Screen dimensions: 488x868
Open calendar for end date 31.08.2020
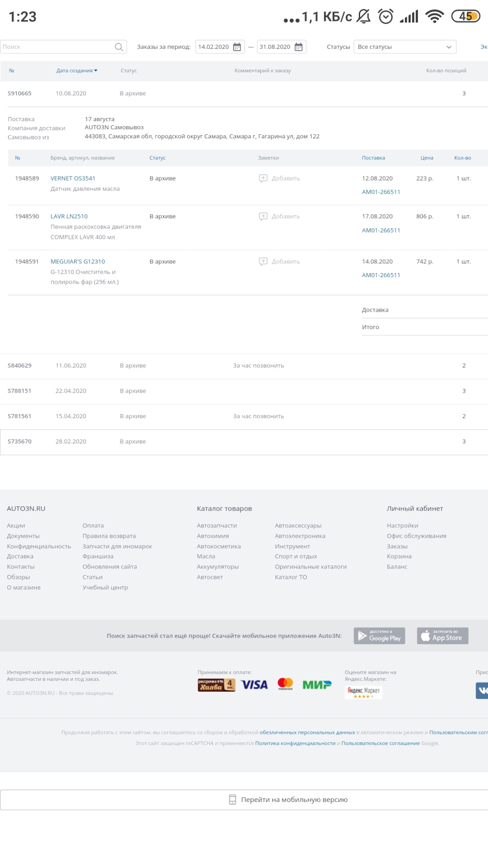click(299, 47)
